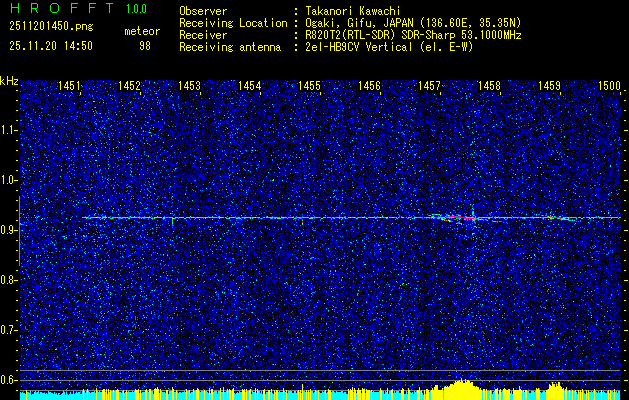Click the 1453 time axis marker
The height and width of the screenshot is (400, 629).
pos(189,86)
